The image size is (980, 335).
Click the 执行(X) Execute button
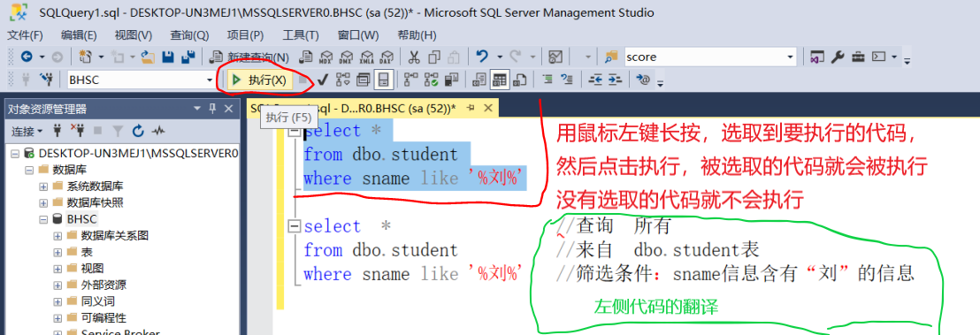(259, 80)
